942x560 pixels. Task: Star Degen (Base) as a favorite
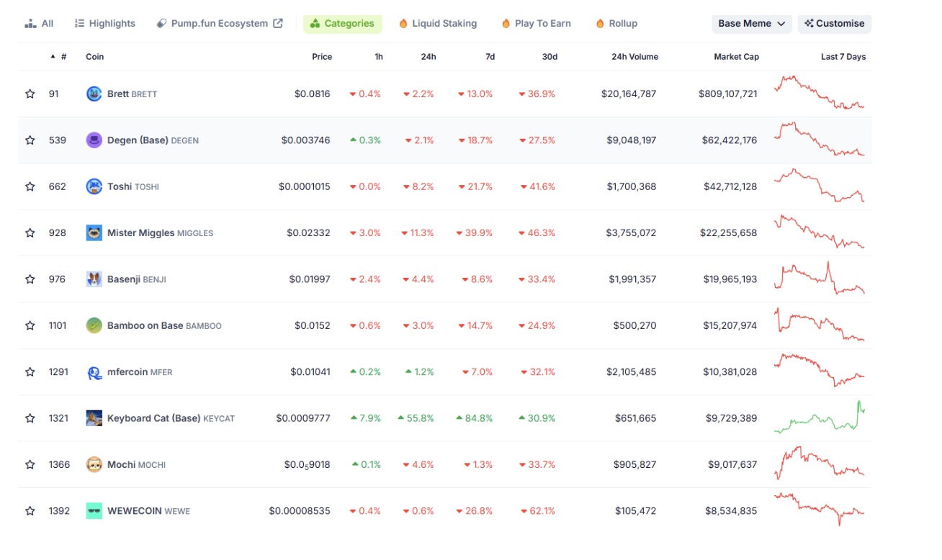30,140
